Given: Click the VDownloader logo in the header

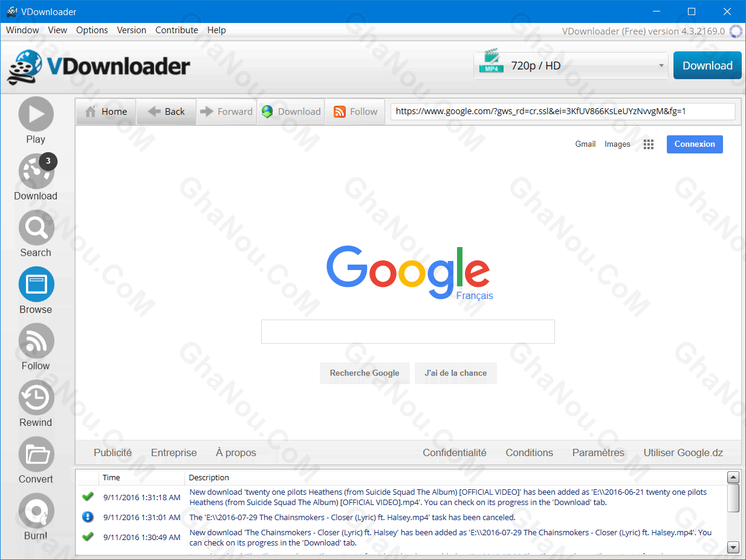Looking at the screenshot, I should coord(99,66).
